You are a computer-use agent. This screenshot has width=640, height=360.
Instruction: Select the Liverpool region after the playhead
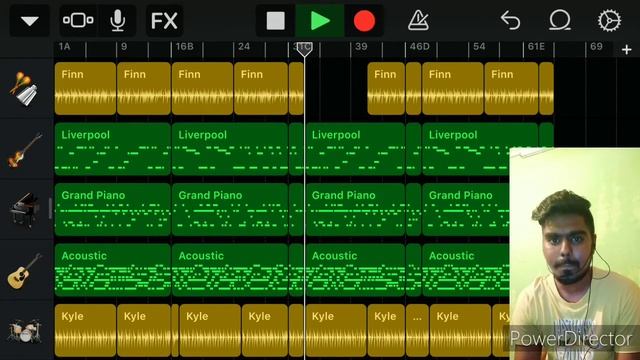[x=355, y=149]
